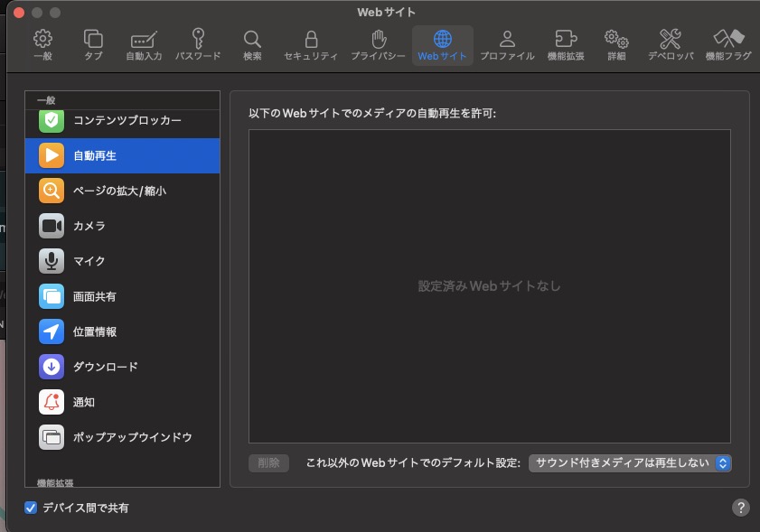Open the 自動入力 autofill icon
The height and width of the screenshot is (532, 760).
click(x=144, y=39)
